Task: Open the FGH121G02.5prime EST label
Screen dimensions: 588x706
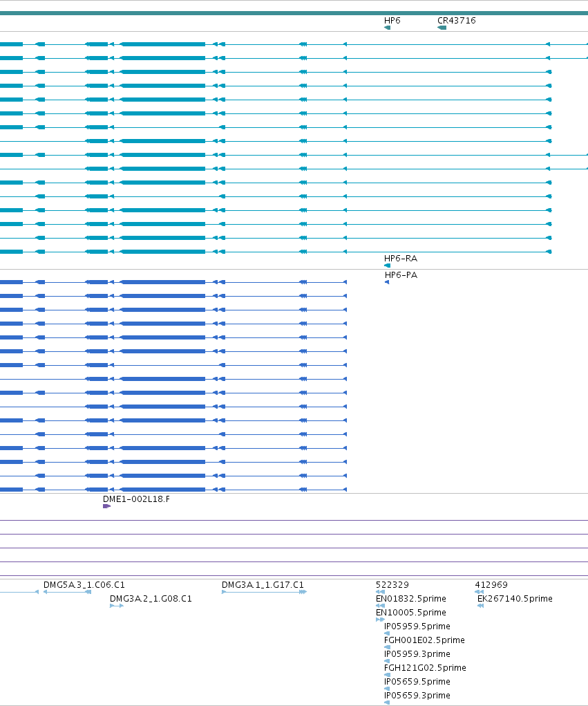Action: point(425,668)
